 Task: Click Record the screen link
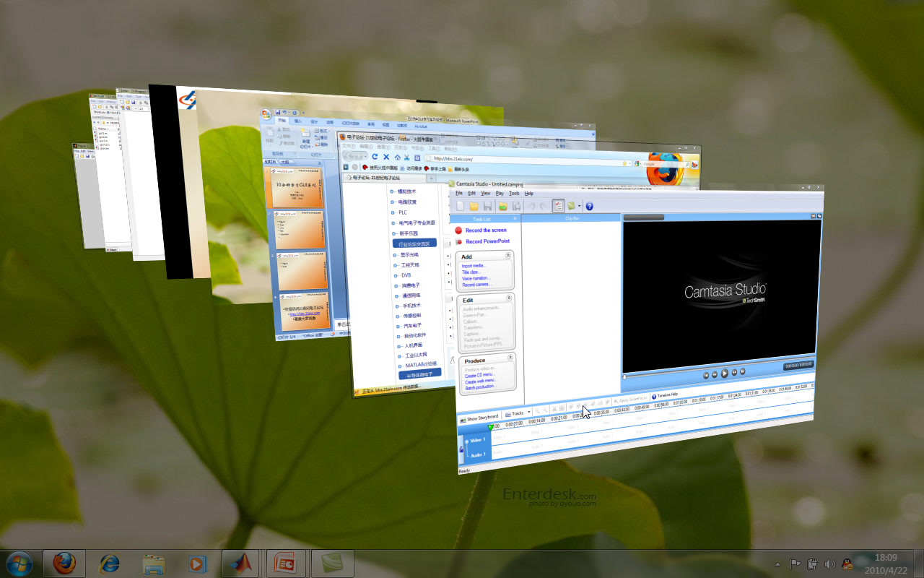pyautogui.click(x=486, y=230)
